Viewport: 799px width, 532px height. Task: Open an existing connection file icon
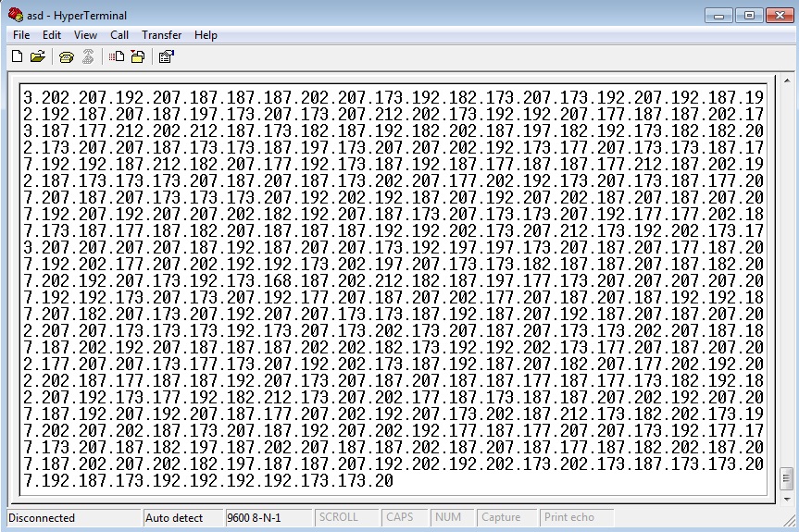38,56
